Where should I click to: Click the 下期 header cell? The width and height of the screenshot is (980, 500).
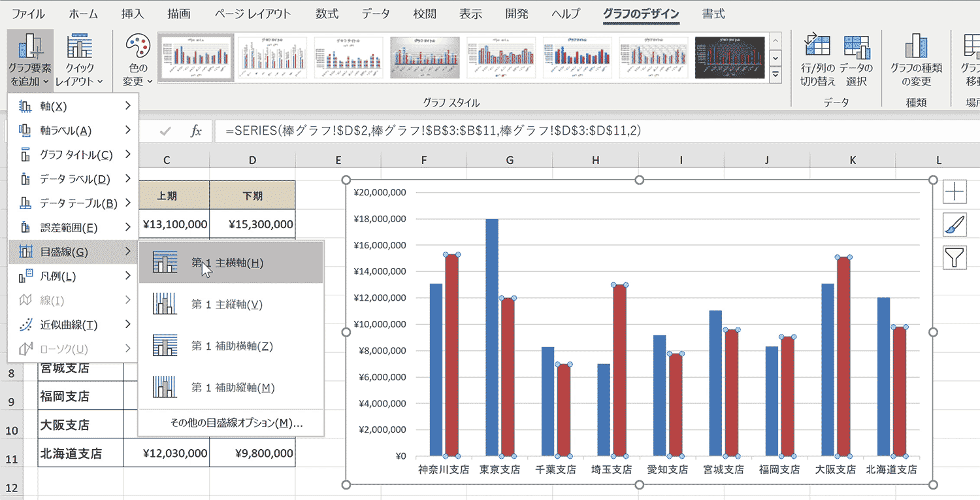coord(252,195)
